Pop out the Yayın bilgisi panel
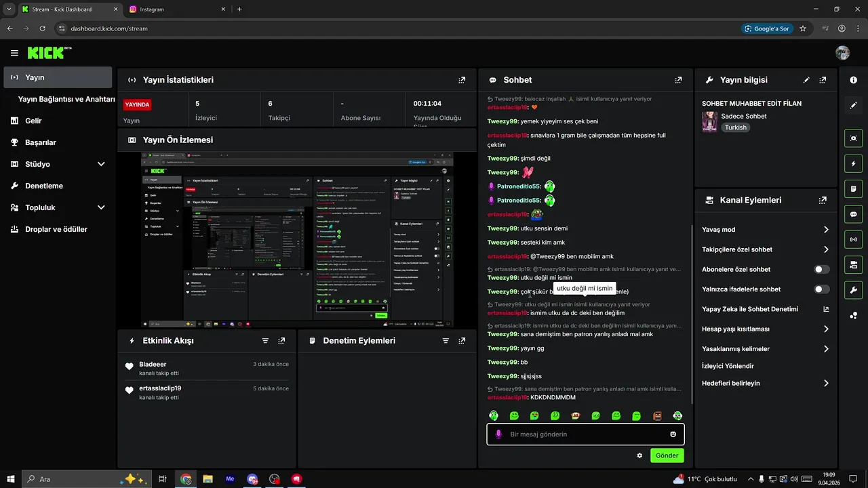Image resolution: width=868 pixels, height=488 pixels. point(823,80)
